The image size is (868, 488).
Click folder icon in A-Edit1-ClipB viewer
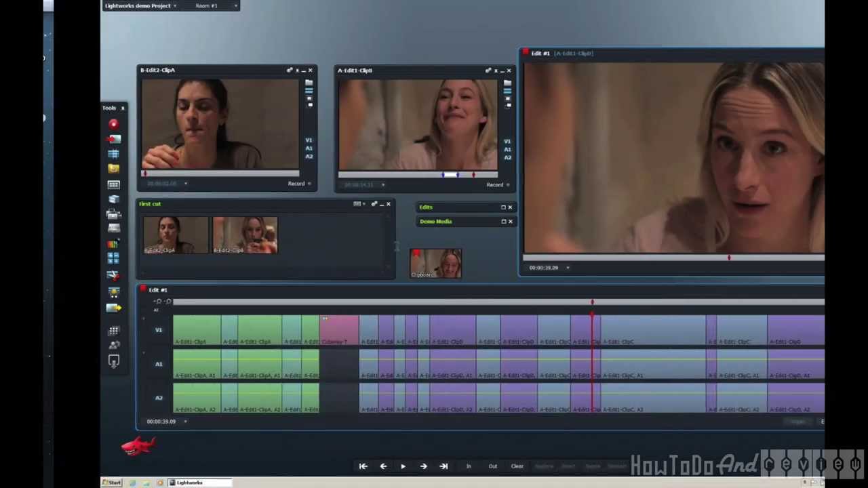507,83
